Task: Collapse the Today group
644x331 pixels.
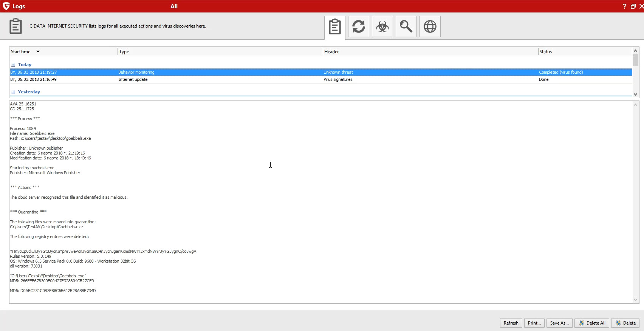Action: pyautogui.click(x=13, y=65)
